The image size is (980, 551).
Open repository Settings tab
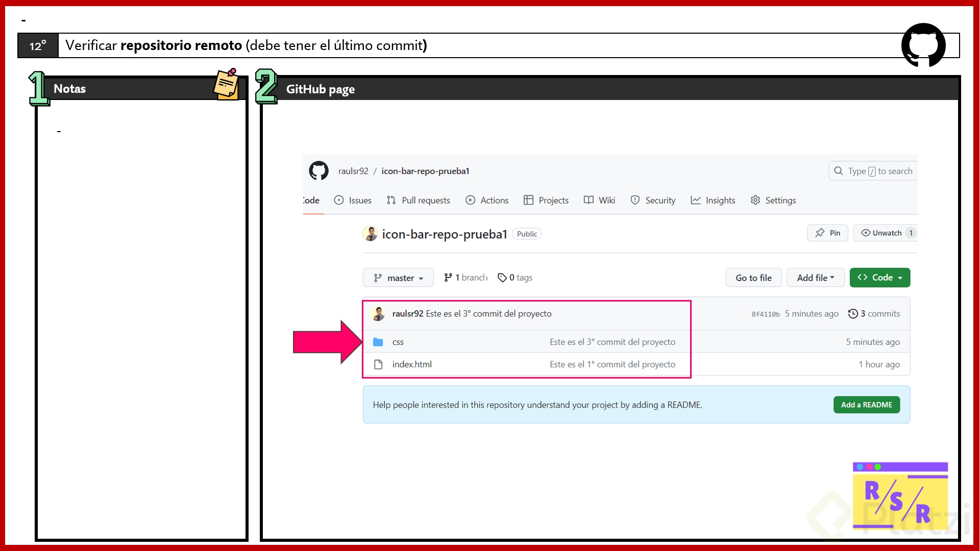click(x=773, y=200)
